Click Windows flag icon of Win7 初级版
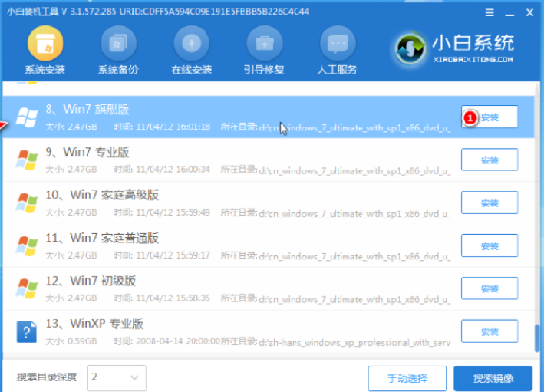544x392 pixels. [27, 288]
